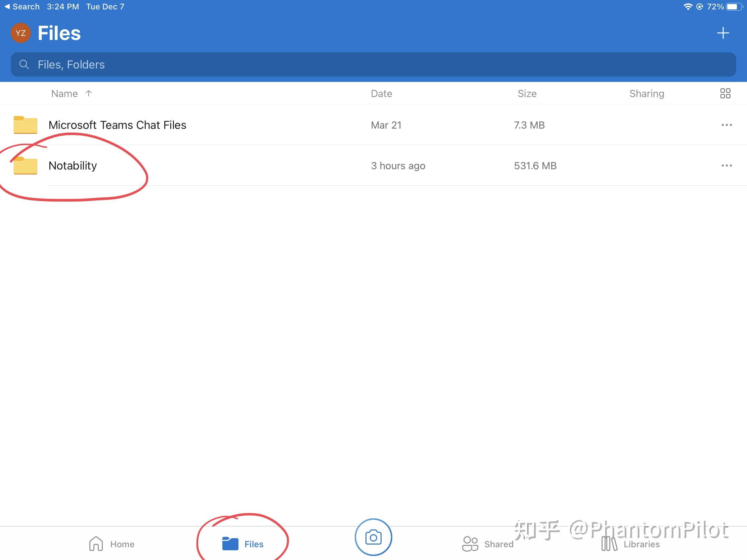The width and height of the screenshot is (747, 560).
Task: Switch to grid view layout
Action: 726,93
